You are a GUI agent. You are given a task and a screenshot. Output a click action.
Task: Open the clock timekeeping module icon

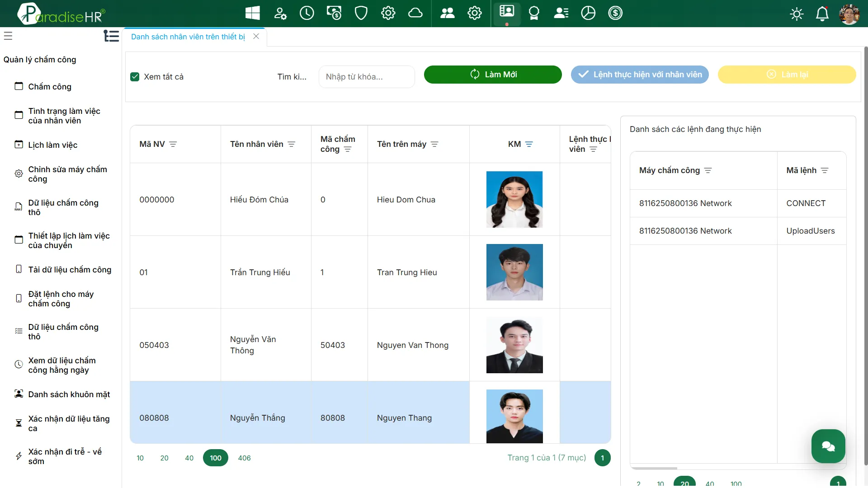tap(307, 13)
